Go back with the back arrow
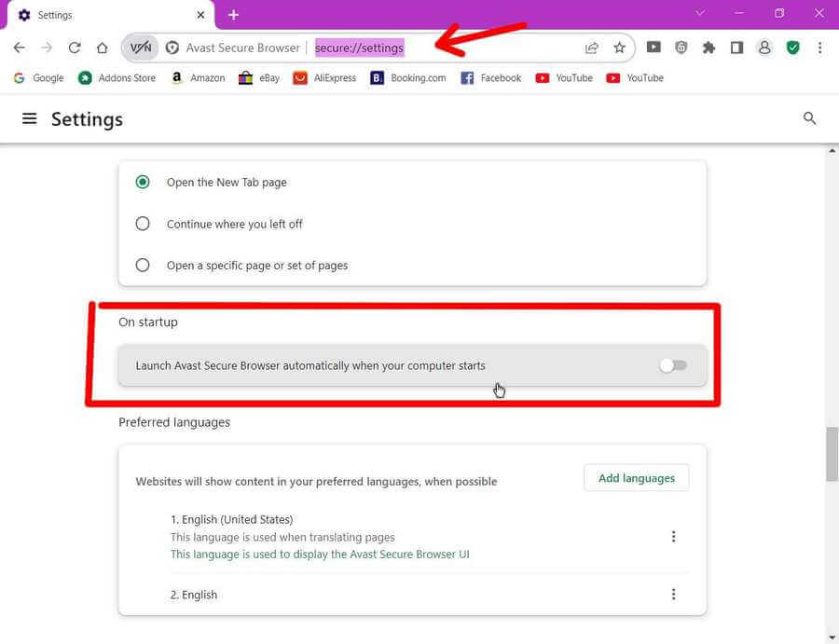Screen dimensions: 839x644 20,48
